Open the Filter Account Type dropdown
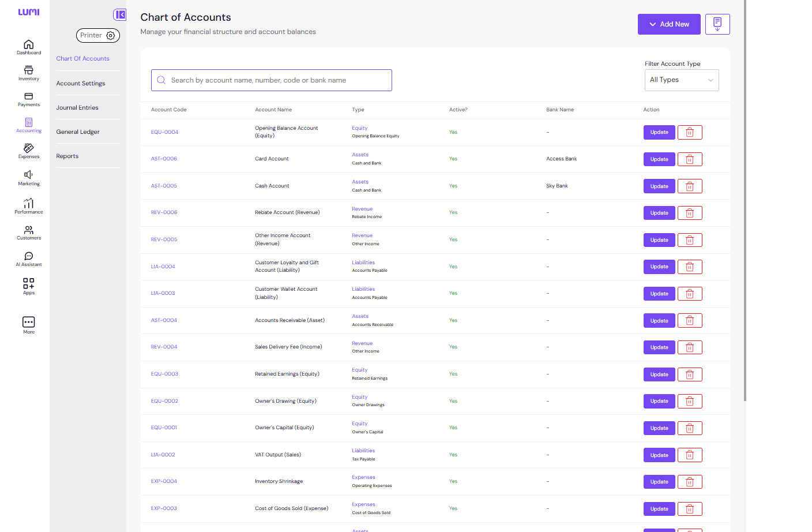This screenshot has height=532, width=812. click(682, 80)
